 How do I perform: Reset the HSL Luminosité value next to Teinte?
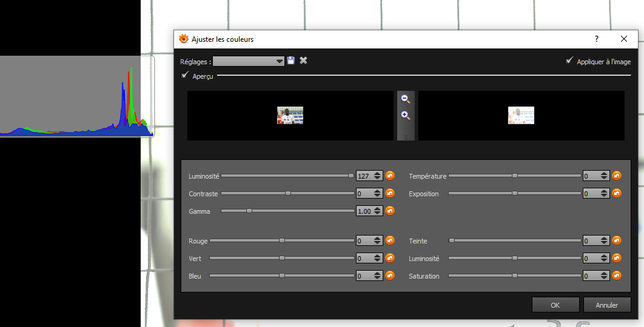pos(617,258)
